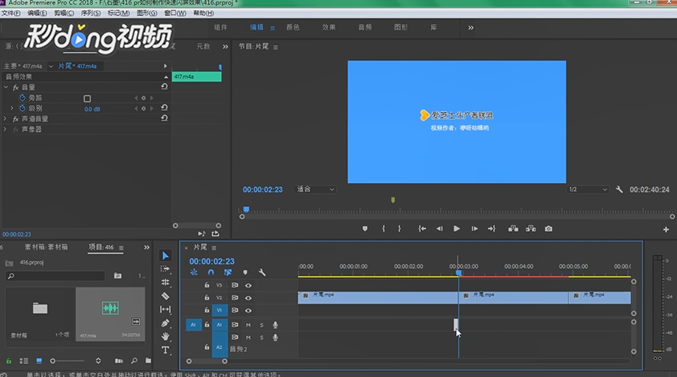The image size is (677, 377).
Task: Open the Edit menu
Action: coord(37,13)
